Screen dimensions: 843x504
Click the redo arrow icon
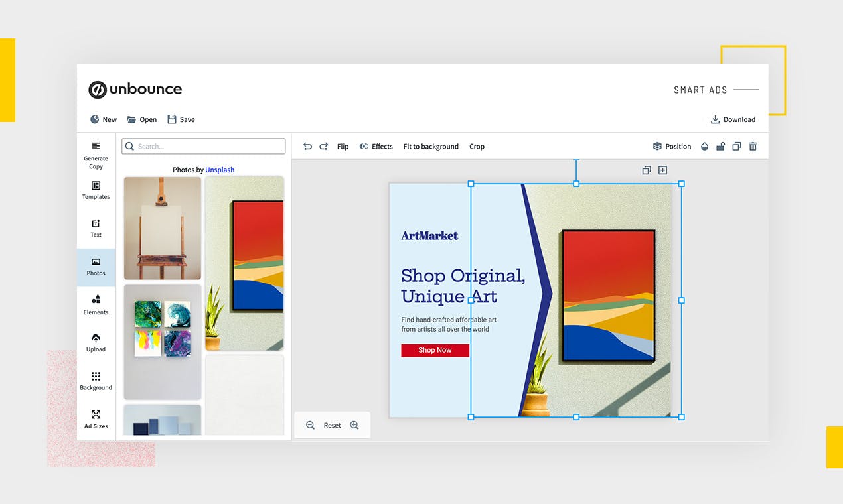tap(324, 147)
